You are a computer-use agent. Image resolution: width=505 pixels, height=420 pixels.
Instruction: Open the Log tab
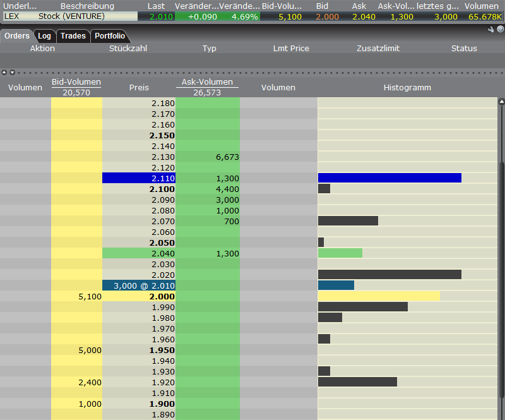click(x=44, y=36)
